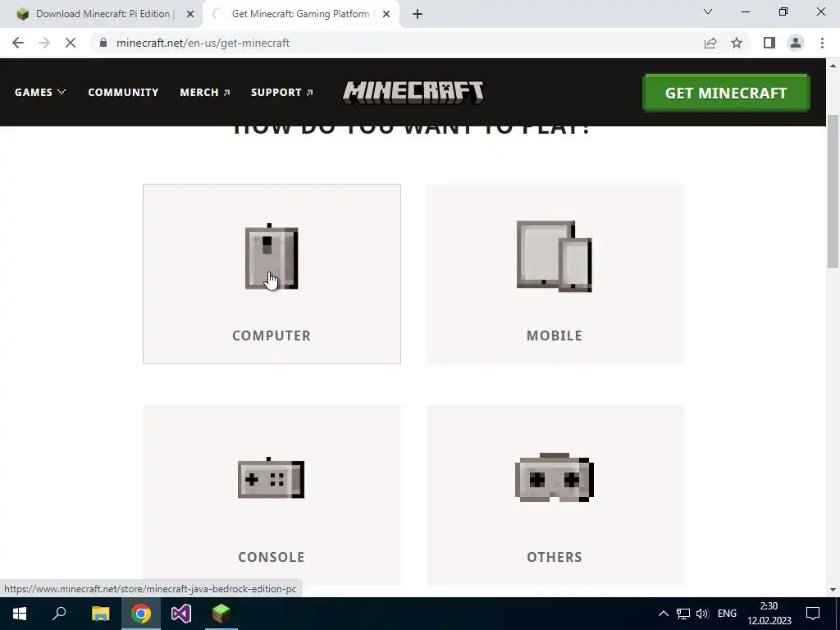Open the Minecraft logo home link
This screenshot has width=840, height=630.
coord(413,92)
